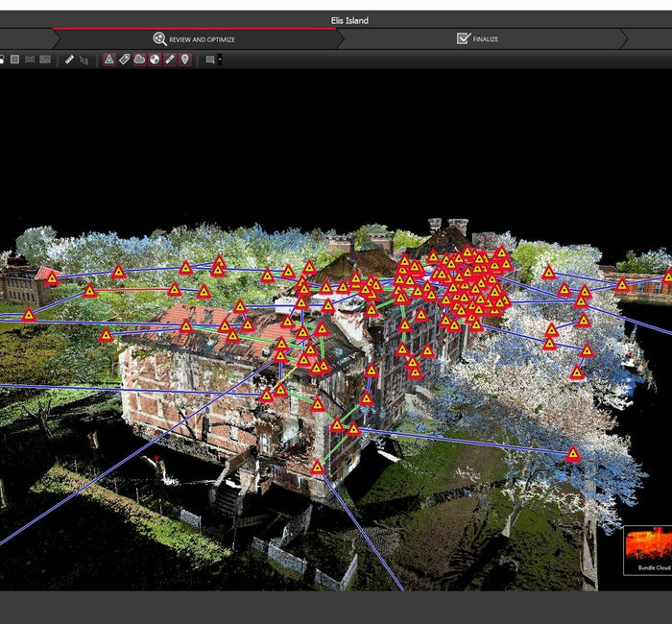
Task: Open the selection rectangle dropdown arrow
Action: pyautogui.click(x=220, y=60)
